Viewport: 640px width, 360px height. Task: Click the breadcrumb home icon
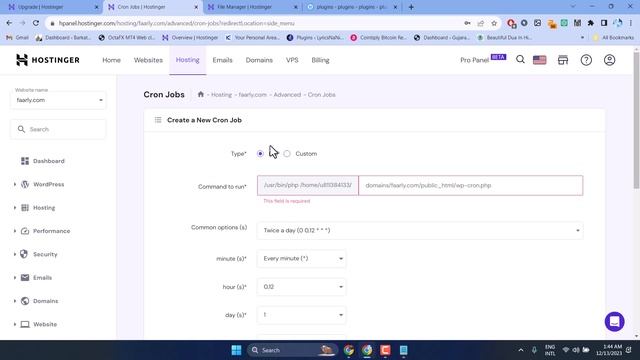[200, 94]
